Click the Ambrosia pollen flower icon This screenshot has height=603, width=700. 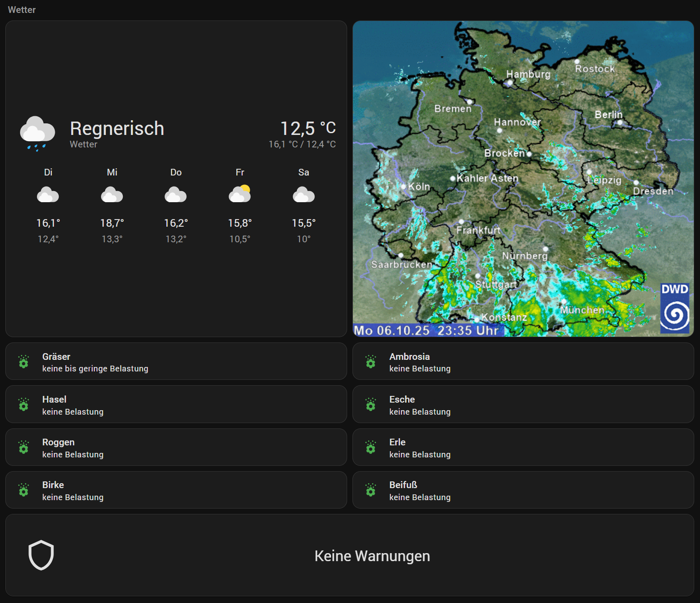point(371,362)
